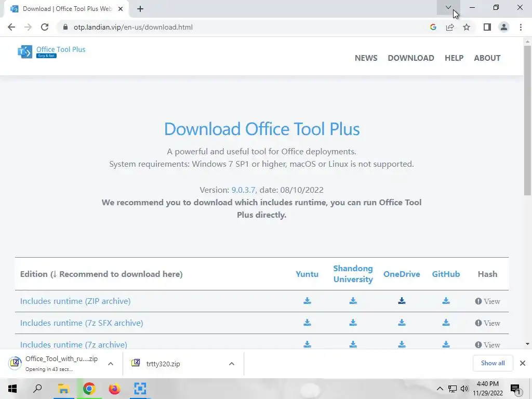This screenshot has height=399, width=532.
Task: View hash for 7z SFX archive edition
Action: pos(487,323)
